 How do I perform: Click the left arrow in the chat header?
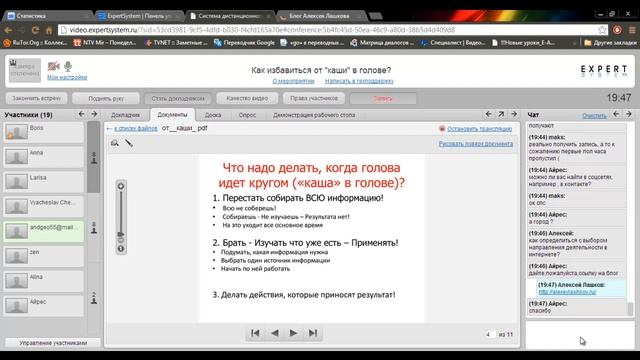[x=616, y=114]
